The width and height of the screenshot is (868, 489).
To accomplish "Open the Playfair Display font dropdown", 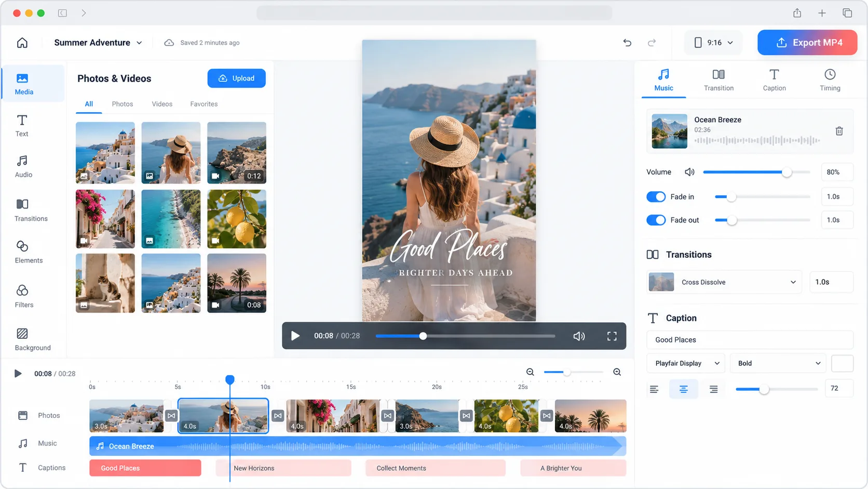I will coord(686,363).
